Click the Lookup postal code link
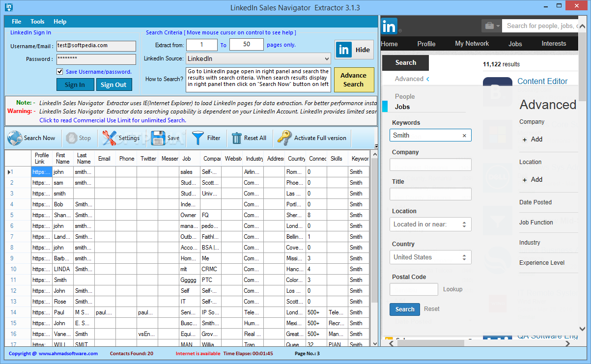The height and width of the screenshot is (364, 591). coord(453,289)
